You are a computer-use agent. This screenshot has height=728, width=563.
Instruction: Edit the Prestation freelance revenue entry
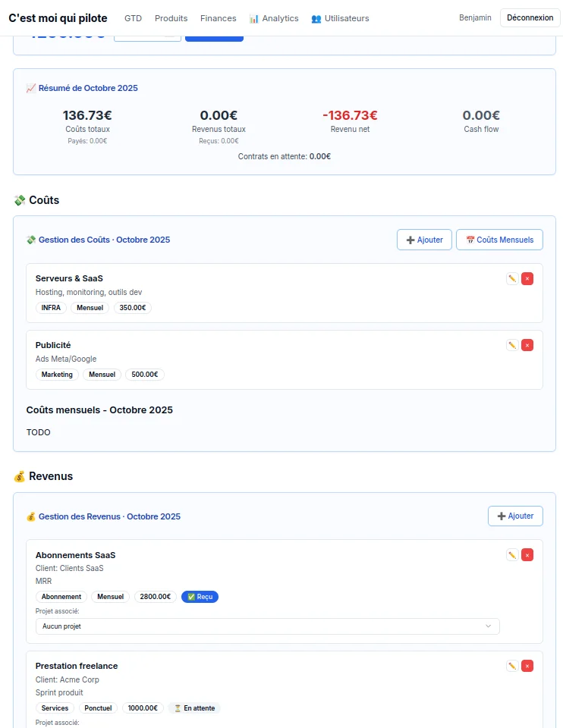512,666
